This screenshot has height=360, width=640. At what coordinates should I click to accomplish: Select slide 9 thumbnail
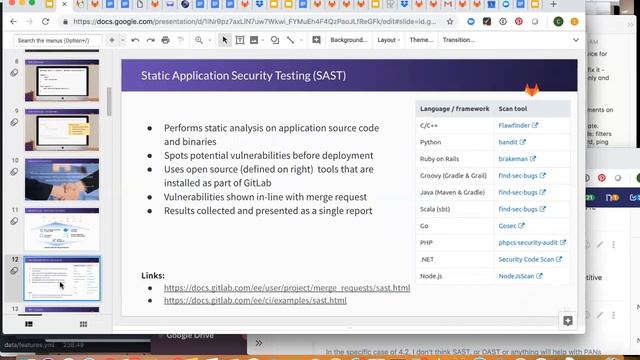[62, 130]
